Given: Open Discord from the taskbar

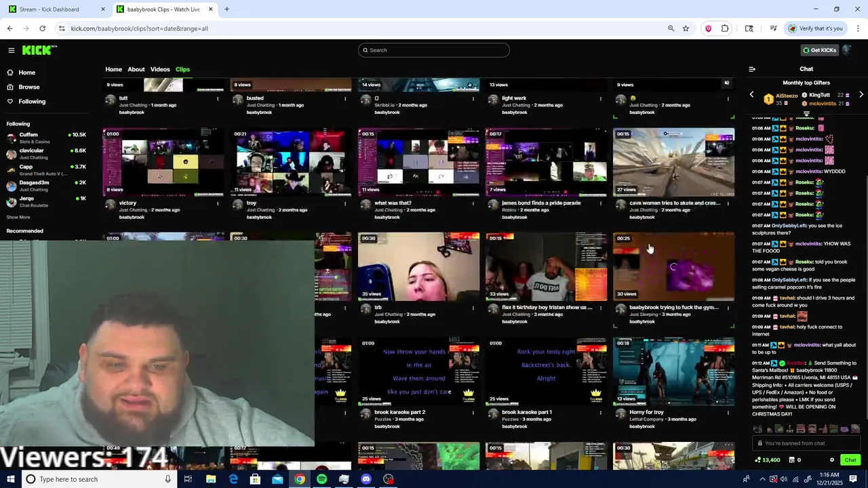Looking at the screenshot, I should pos(366,479).
